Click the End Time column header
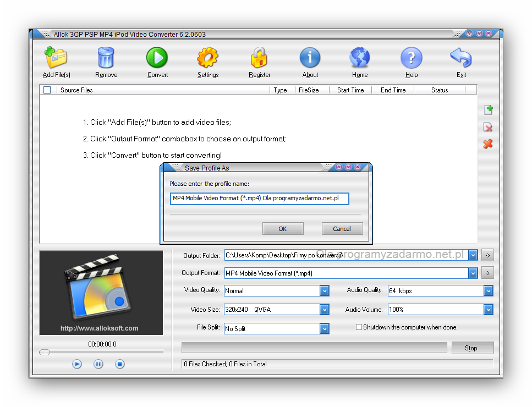The width and height of the screenshot is (532, 407). click(x=393, y=90)
